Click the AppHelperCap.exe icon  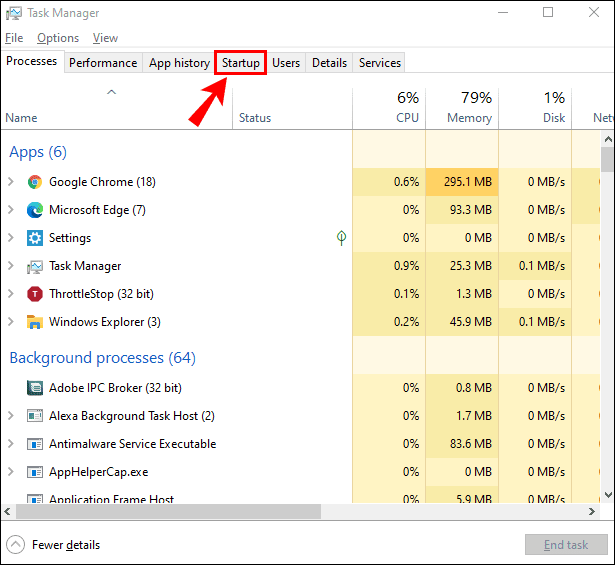(35, 472)
